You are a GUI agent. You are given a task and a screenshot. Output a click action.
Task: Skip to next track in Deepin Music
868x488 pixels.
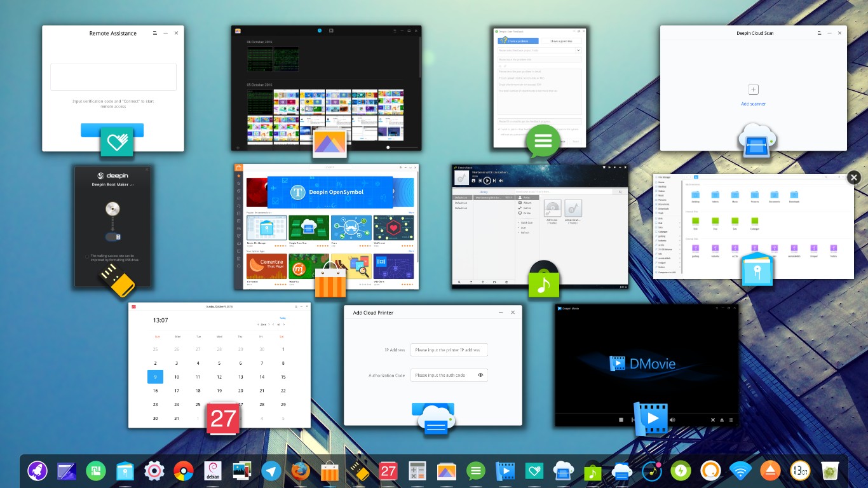(x=494, y=180)
